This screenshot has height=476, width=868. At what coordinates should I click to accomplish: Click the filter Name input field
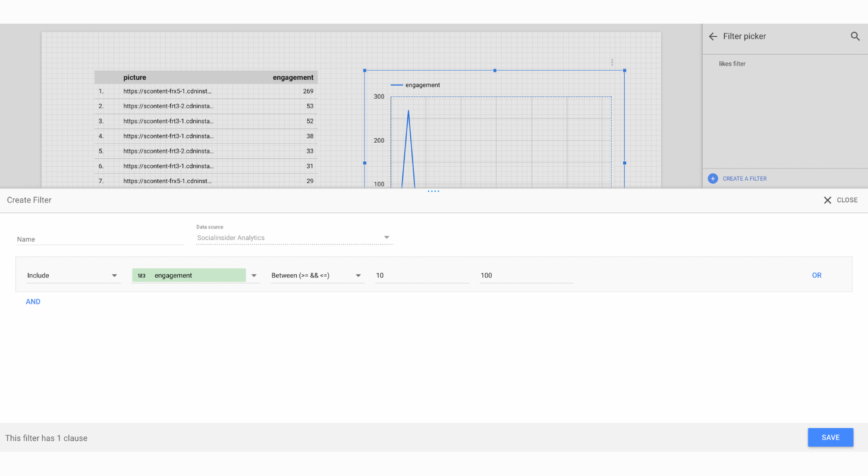[100, 239]
